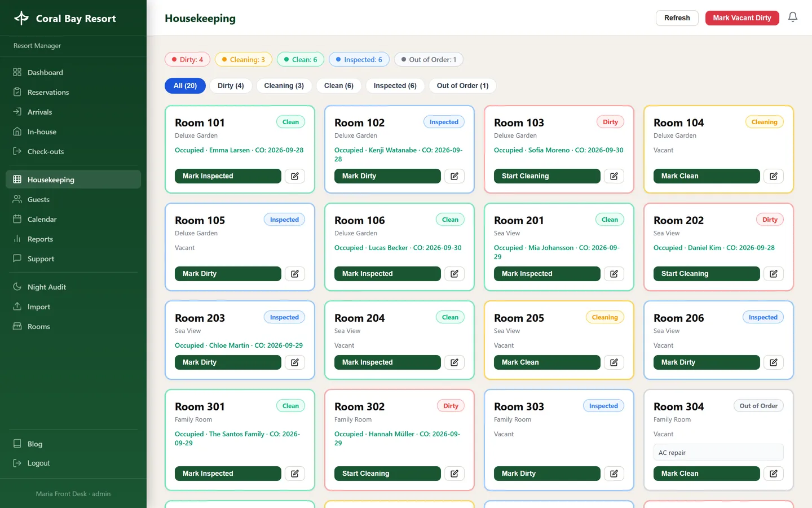Viewport: 812px width, 508px height.
Task: Open edit icon for Room 205
Action: (614, 362)
